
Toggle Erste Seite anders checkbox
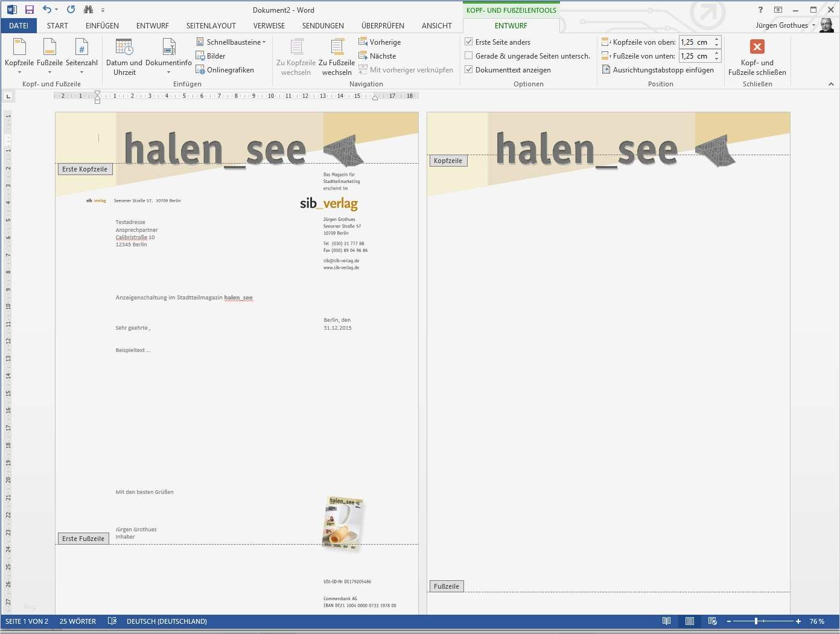click(469, 42)
